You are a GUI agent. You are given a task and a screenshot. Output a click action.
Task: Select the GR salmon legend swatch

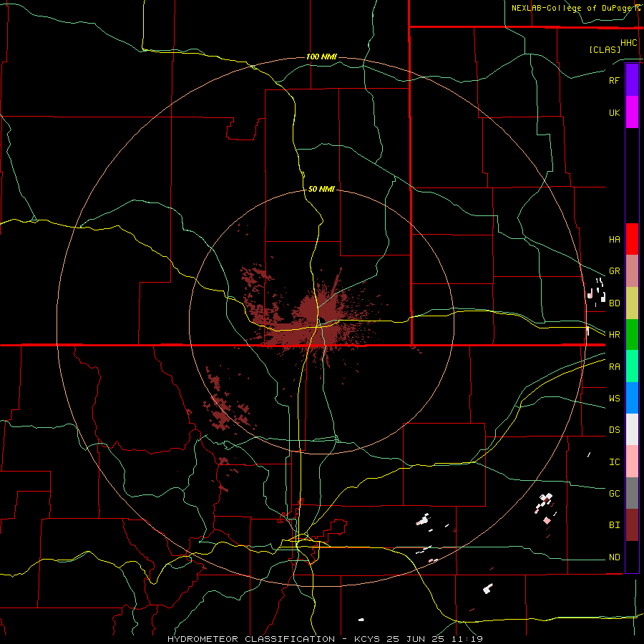(632, 270)
